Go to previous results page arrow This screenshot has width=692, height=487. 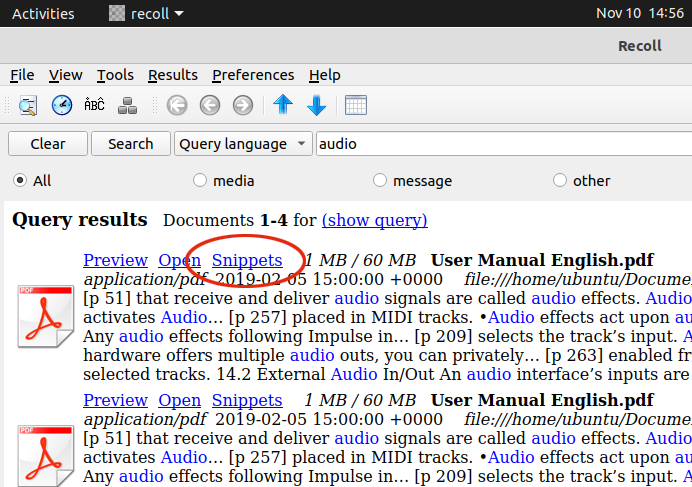point(210,106)
